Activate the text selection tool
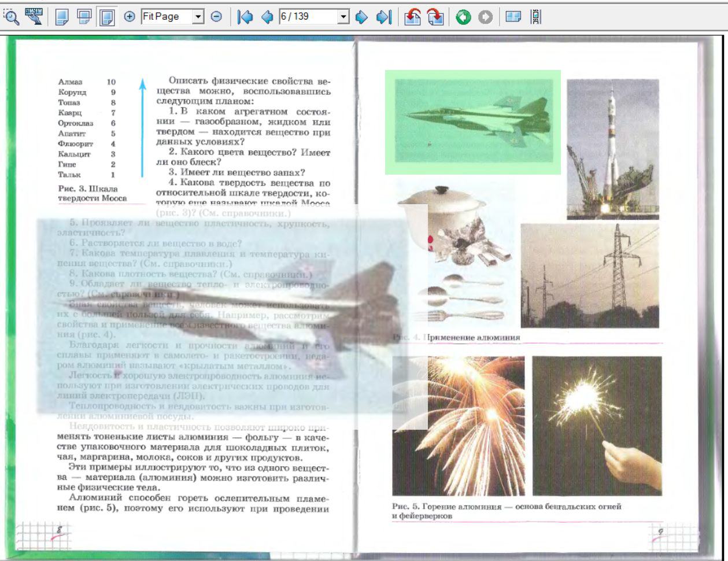Image resolution: width=728 pixels, height=561 pixels. [x=34, y=17]
